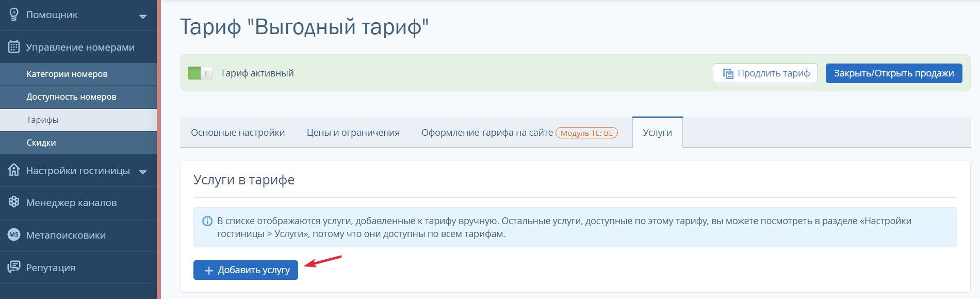Click the Помощник sidebar label

tap(52, 15)
